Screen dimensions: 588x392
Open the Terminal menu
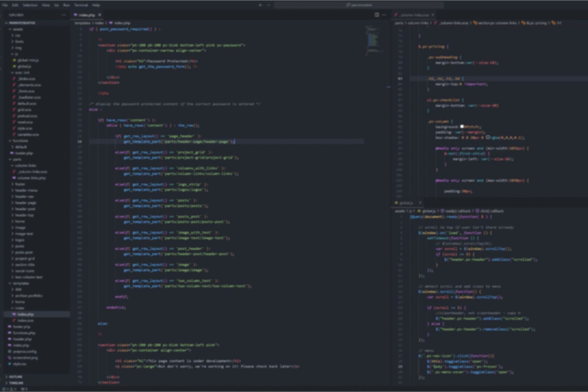pyautogui.click(x=81, y=5)
